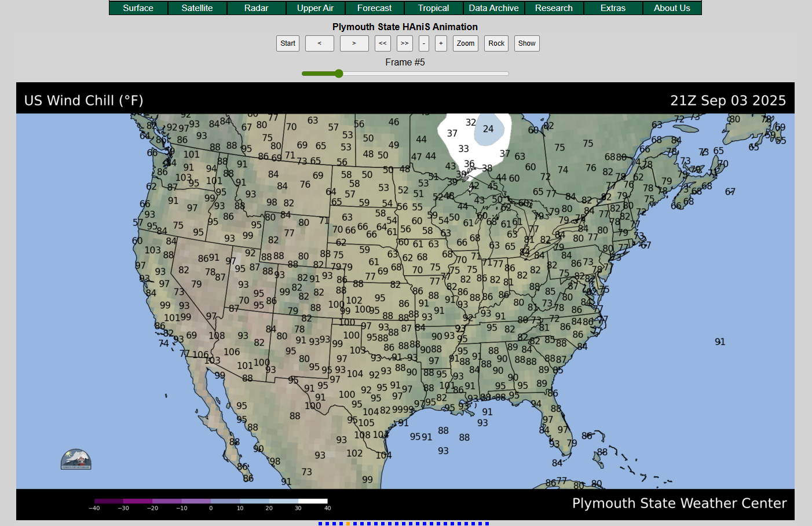The width and height of the screenshot is (812, 526).
Task: Toggle Rock playback mode
Action: click(x=496, y=43)
